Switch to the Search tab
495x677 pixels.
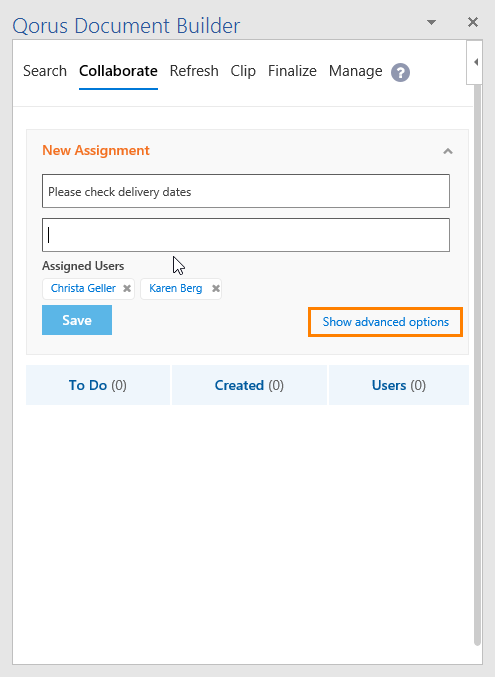[45, 71]
